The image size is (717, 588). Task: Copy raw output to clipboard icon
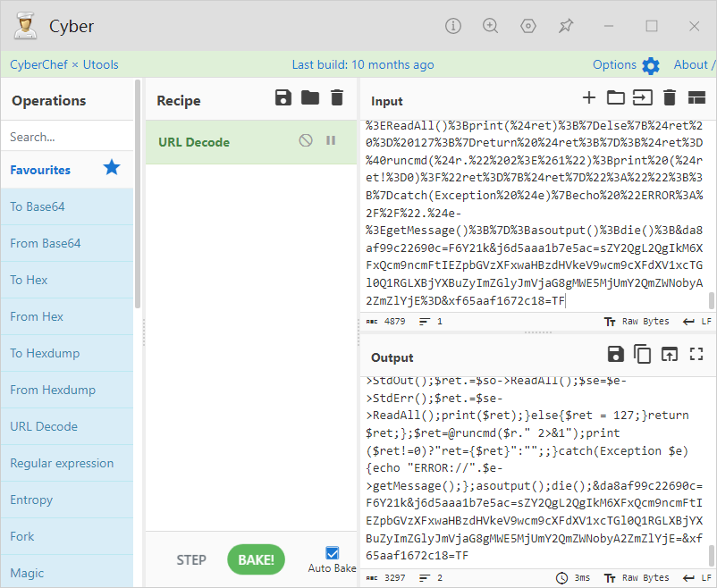coord(643,354)
